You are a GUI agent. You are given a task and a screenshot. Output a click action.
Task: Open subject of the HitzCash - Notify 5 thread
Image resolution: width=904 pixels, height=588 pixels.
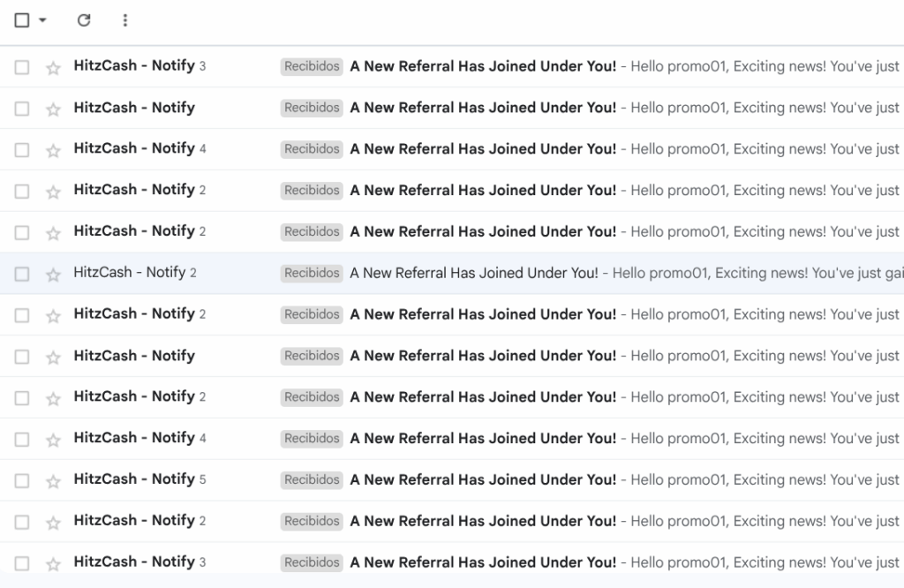(483, 479)
